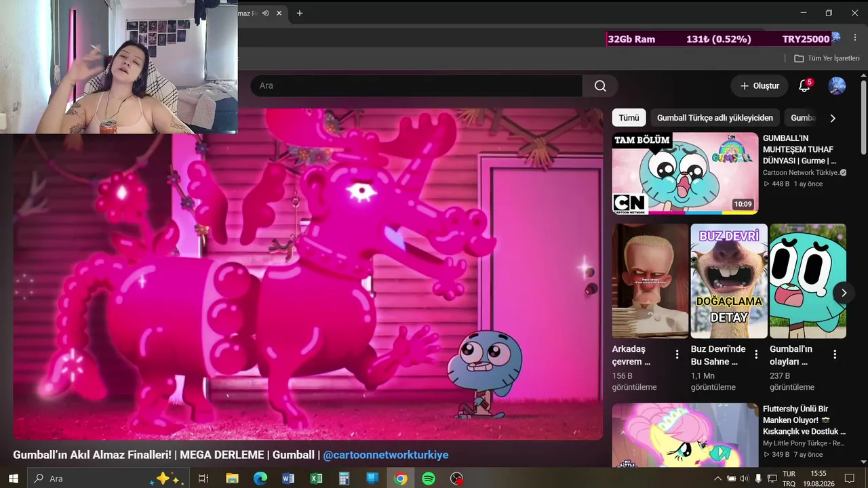868x488 pixels.
Task: Click the network icon in system tray
Action: click(772, 479)
